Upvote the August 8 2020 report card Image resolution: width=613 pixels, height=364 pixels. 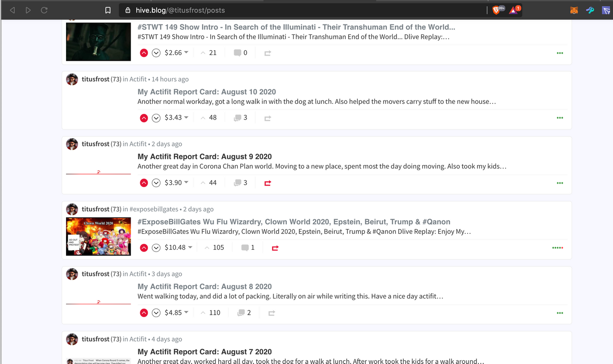point(144,313)
